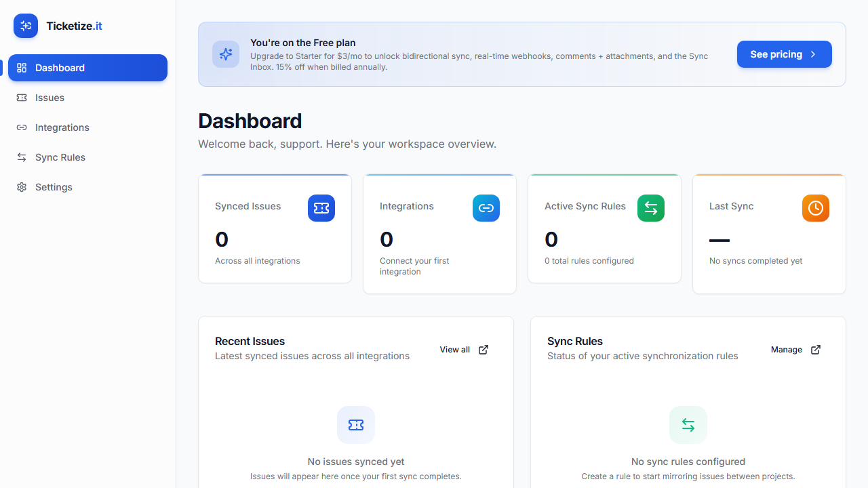868x488 pixels.
Task: Click the Sync Rules arrows icon in sidebar
Action: pos(22,157)
